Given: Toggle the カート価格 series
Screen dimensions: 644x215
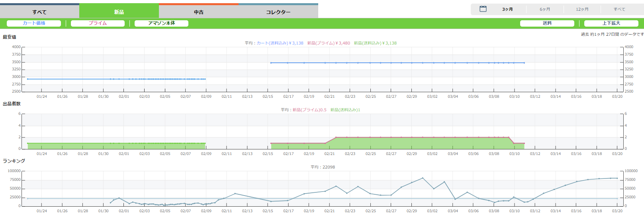Looking at the screenshot, I should 34,23.
